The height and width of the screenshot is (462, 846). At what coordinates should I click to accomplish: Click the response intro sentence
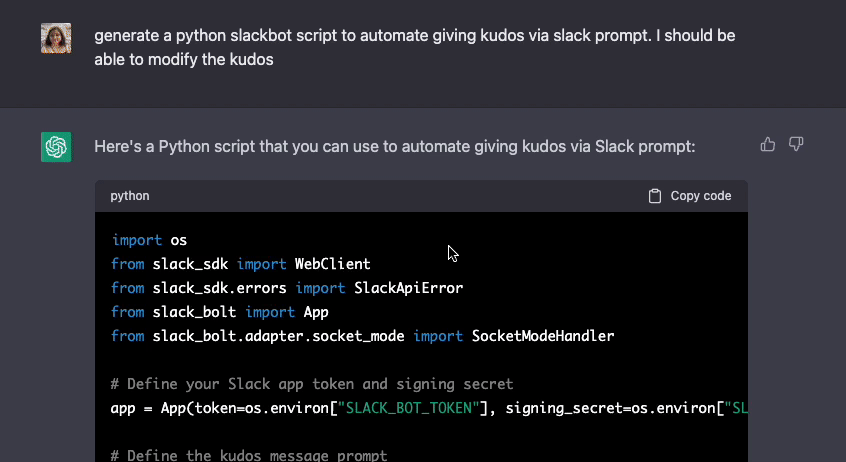pos(395,146)
